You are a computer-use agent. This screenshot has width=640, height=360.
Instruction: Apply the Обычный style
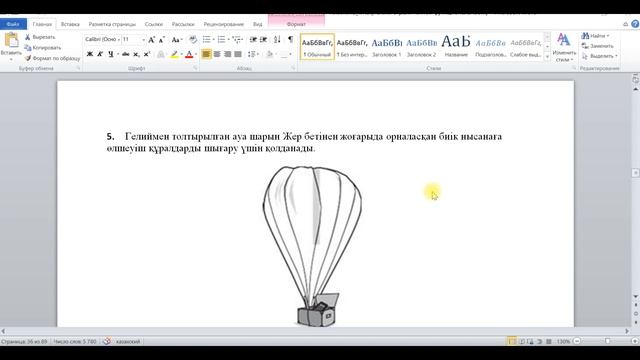tap(317, 47)
